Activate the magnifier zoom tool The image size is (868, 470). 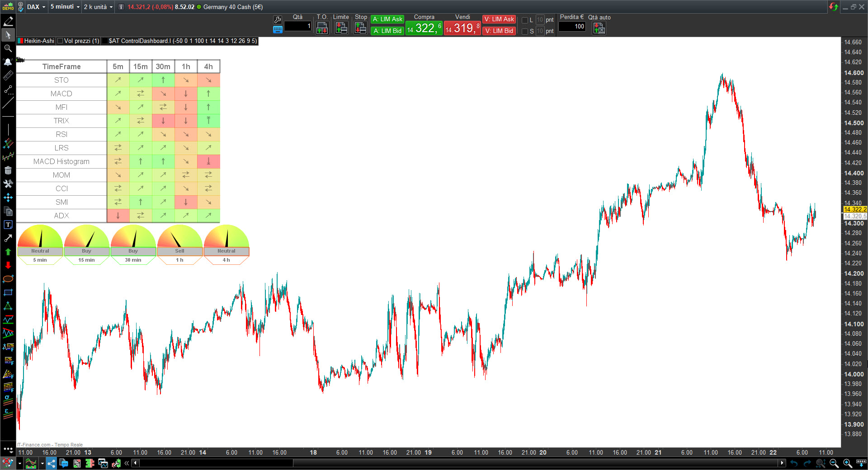[x=8, y=48]
